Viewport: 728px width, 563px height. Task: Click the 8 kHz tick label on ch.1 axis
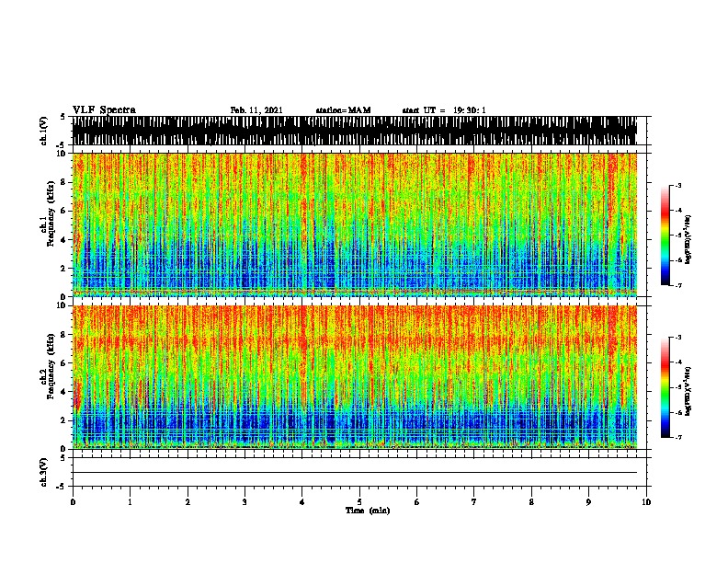click(x=63, y=182)
